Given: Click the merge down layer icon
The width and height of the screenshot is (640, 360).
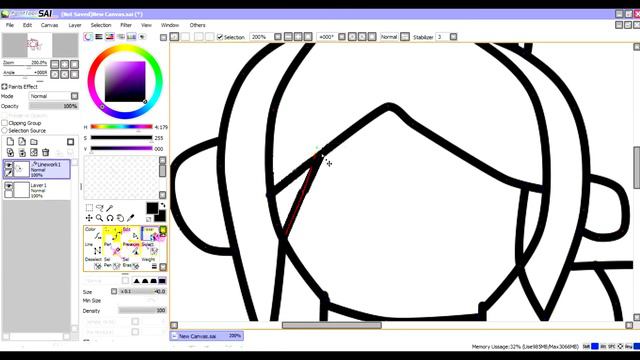Looking at the screenshot, I should (x=22, y=152).
